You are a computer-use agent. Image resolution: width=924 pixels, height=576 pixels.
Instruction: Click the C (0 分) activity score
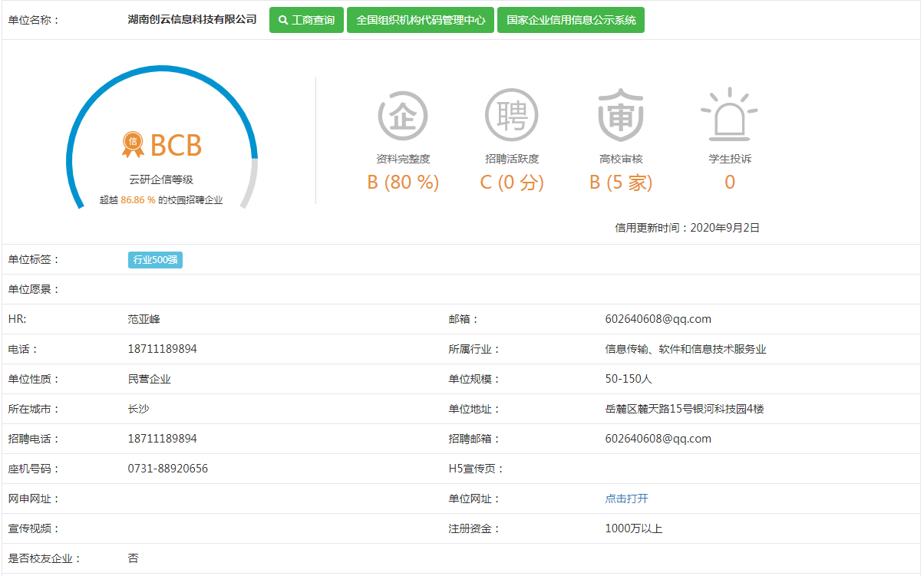point(512,183)
